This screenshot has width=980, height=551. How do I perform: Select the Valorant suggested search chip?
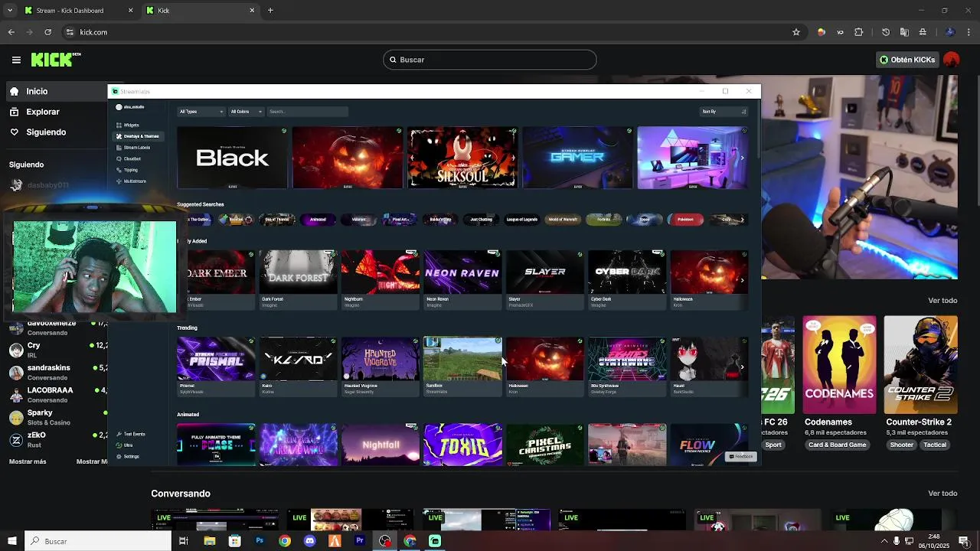(358, 220)
